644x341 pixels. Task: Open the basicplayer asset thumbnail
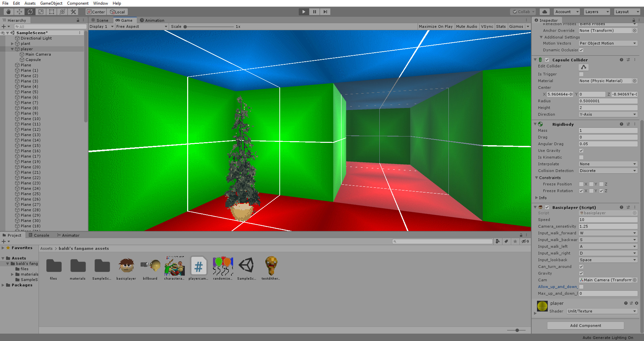click(126, 266)
